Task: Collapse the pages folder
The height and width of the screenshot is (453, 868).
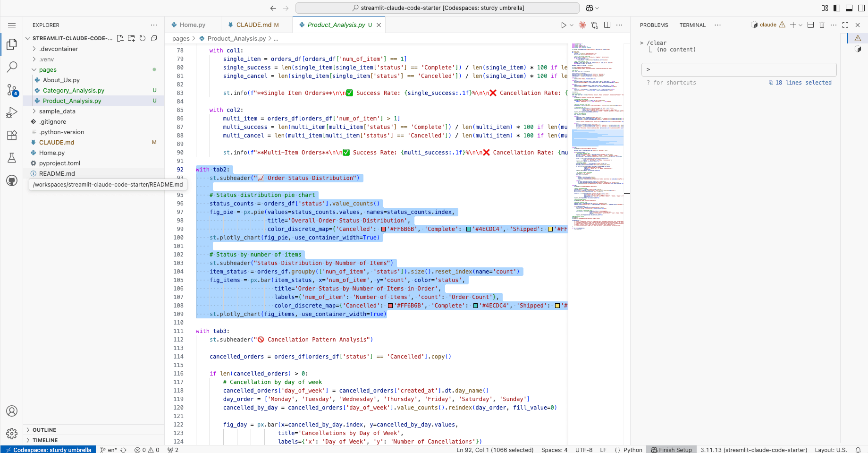Action: click(x=48, y=70)
